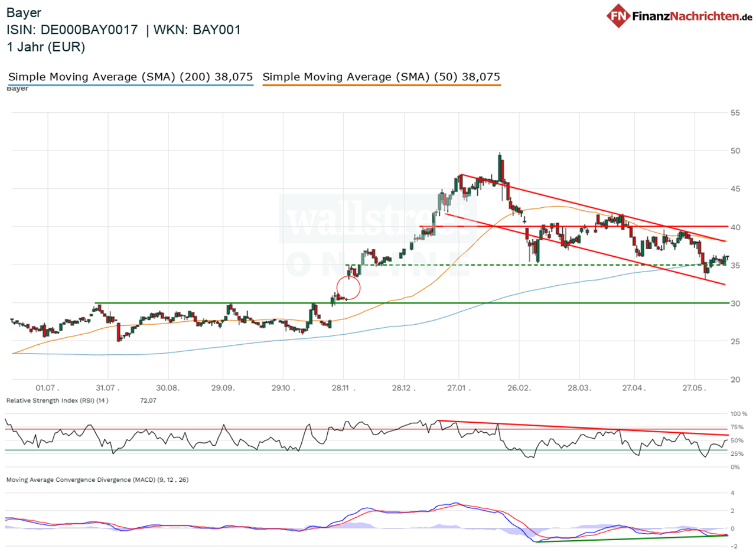Click the price axis value 40

point(735,227)
